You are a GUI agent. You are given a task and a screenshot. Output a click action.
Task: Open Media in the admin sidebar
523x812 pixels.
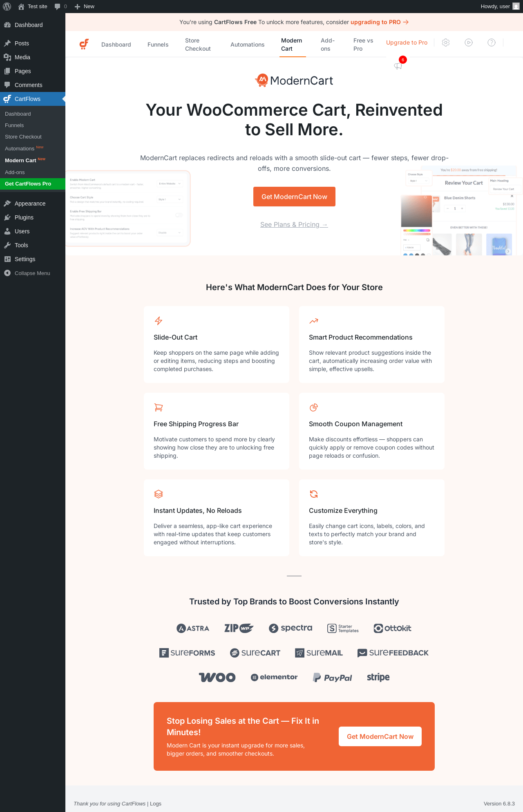pos(33,57)
